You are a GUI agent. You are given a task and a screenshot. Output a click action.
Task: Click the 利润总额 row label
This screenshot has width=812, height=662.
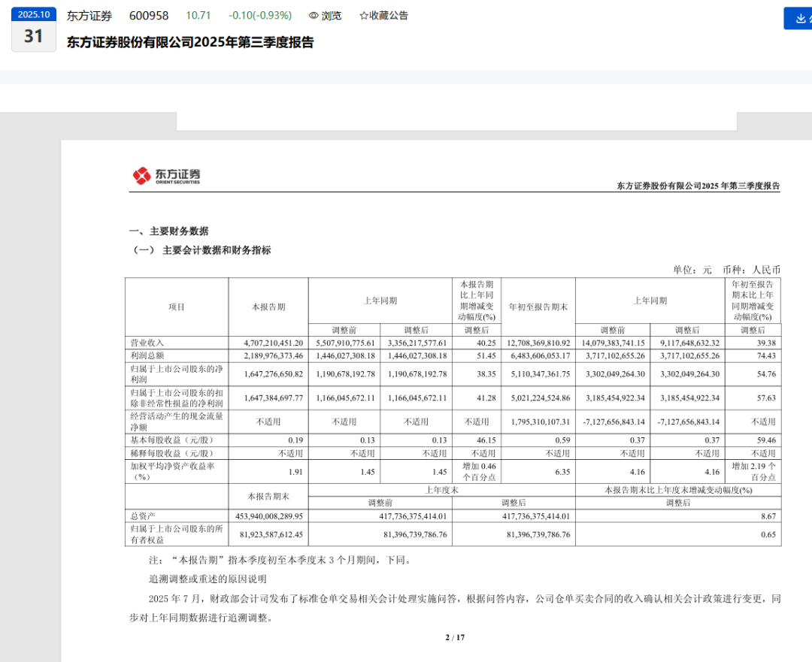coord(147,355)
